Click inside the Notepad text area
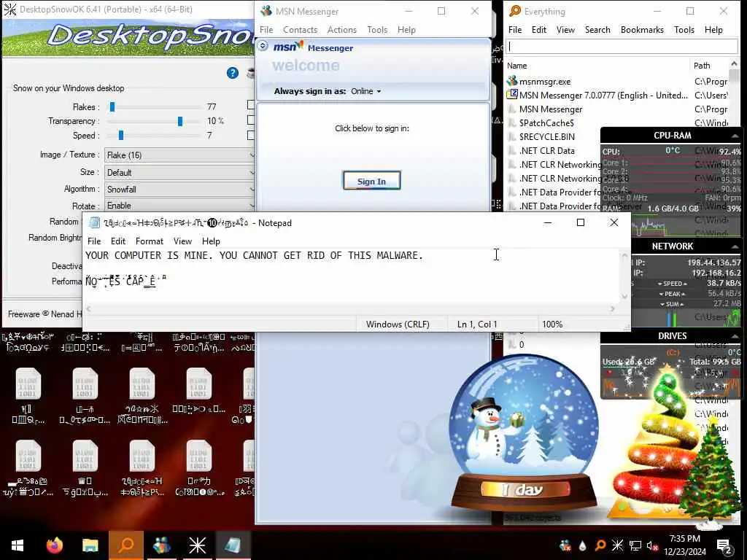The width and height of the screenshot is (747, 560). (x=352, y=276)
